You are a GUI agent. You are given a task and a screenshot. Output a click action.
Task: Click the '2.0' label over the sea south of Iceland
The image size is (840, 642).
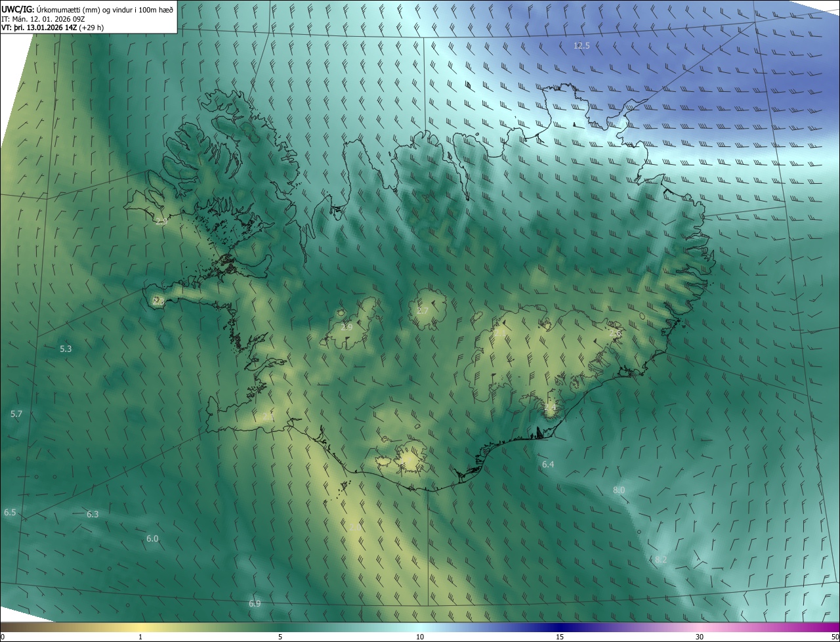pyautogui.click(x=355, y=527)
